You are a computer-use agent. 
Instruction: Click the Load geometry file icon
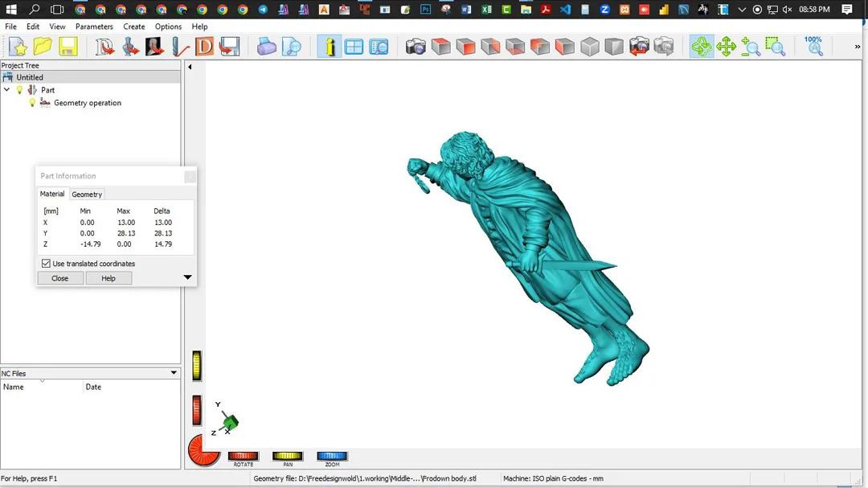click(129, 47)
